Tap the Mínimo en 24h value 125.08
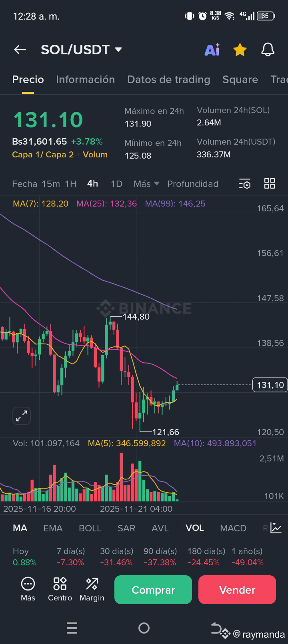Screen dimensions: 288x644 click(x=138, y=156)
